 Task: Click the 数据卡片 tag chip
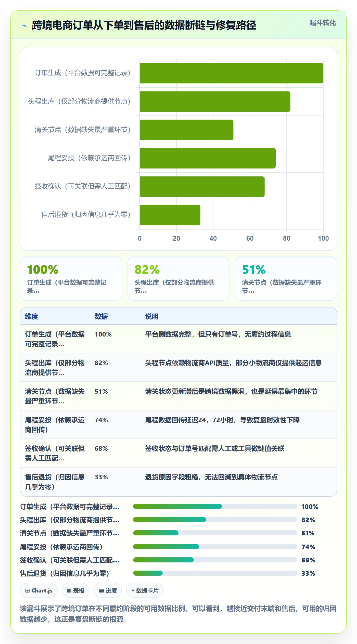click(145, 590)
